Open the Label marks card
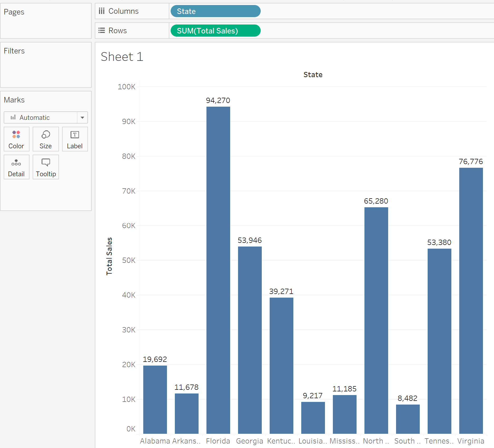The height and width of the screenshot is (448, 494). tap(75, 139)
